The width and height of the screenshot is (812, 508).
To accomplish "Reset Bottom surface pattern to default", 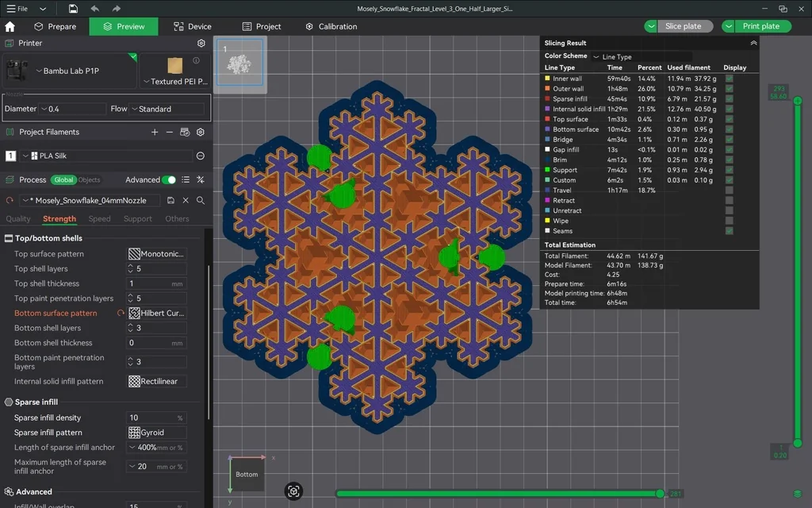I will point(121,314).
